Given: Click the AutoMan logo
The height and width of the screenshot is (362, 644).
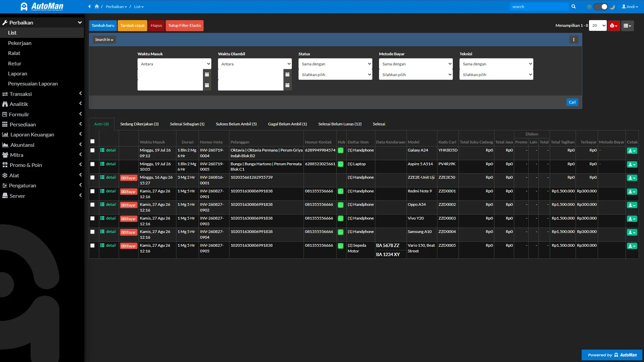Looking at the screenshot, I should [42, 7].
